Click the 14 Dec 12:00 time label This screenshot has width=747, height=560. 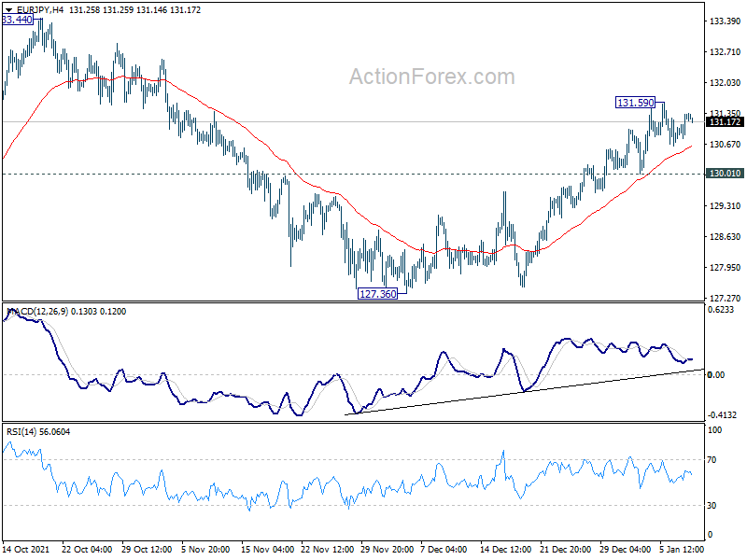tap(505, 549)
